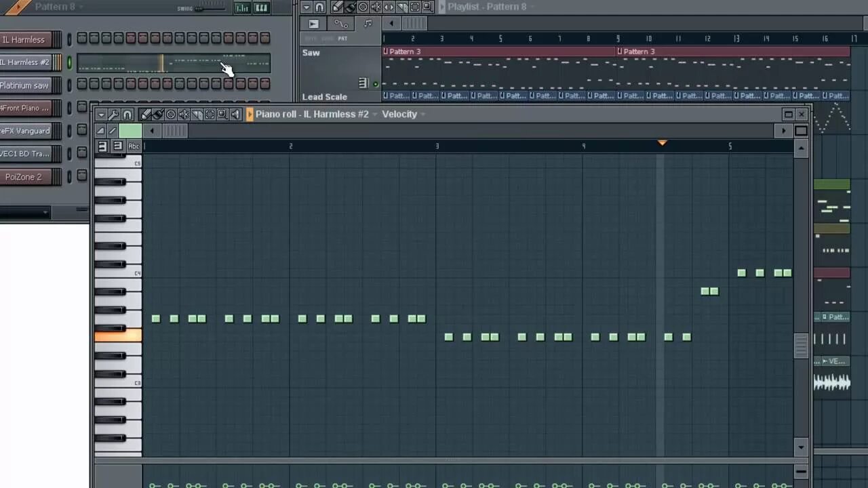Viewport: 868px width, 488px height.
Task: Toggle channel select LED for reFX Vanguard
Action: coord(68,131)
